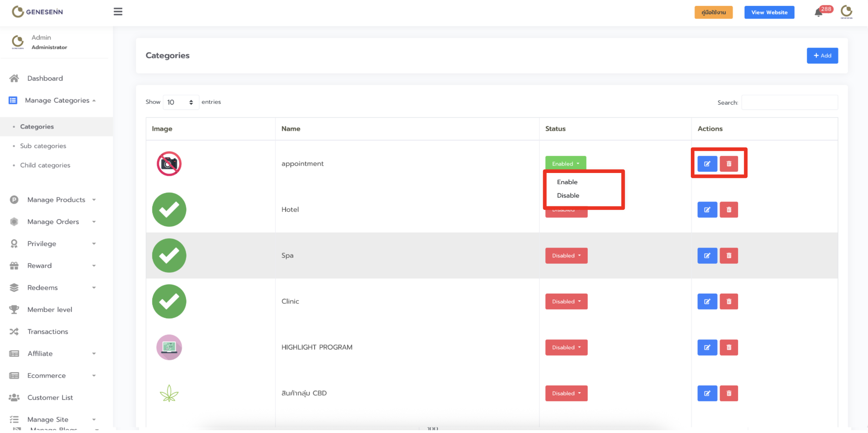Toggle Disabled status for Spa category
Image resolution: width=868 pixels, height=433 pixels.
coord(566,256)
